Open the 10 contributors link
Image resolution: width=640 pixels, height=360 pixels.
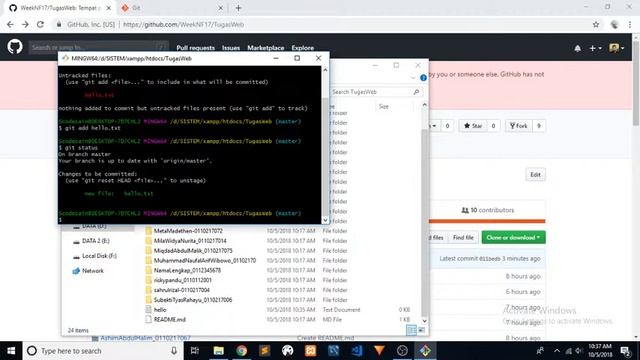pyautogui.click(x=487, y=210)
